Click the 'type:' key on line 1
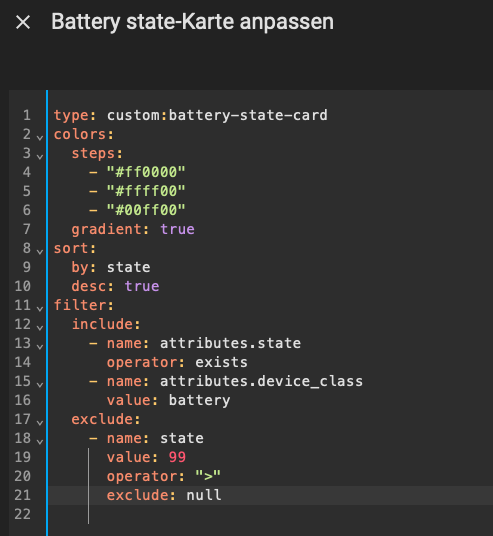Image resolution: width=493 pixels, height=536 pixels. click(x=75, y=115)
